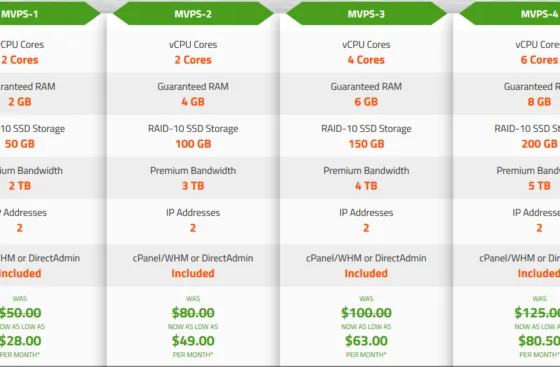560x367 pixels.
Task: Click the $28.00 MVPS-1 price
Action: pos(20,341)
